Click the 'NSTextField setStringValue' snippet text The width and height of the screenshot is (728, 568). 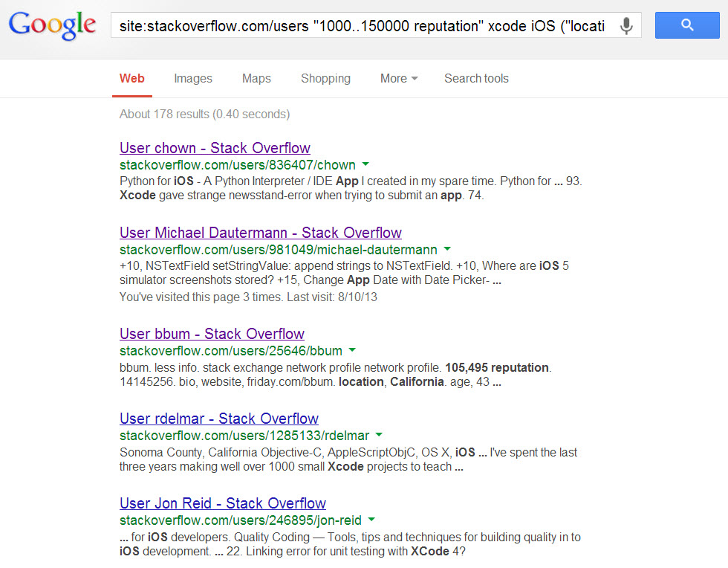click(x=218, y=266)
